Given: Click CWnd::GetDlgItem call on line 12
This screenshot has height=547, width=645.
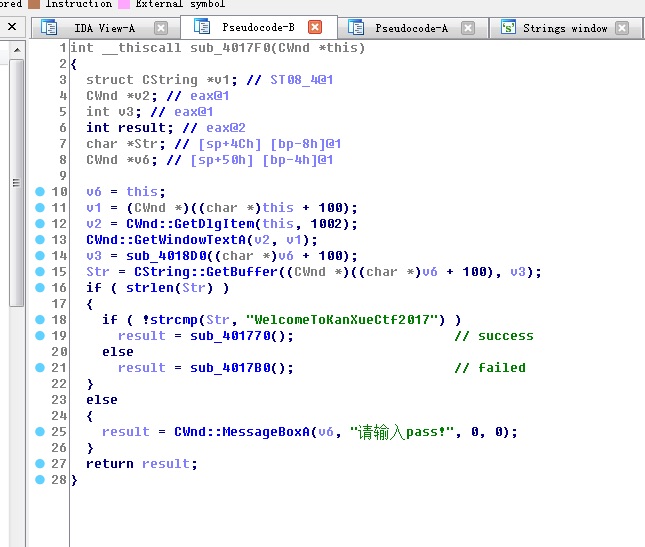Looking at the screenshot, I should click(x=190, y=224).
